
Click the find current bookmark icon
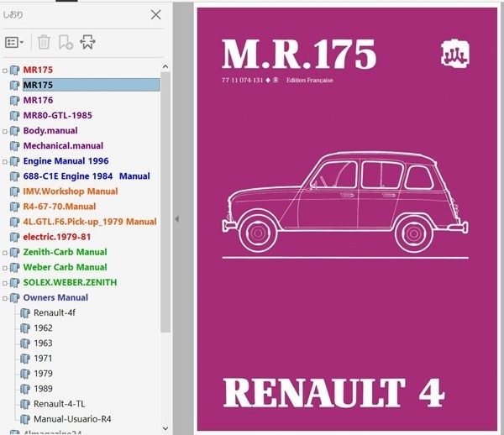(87, 42)
